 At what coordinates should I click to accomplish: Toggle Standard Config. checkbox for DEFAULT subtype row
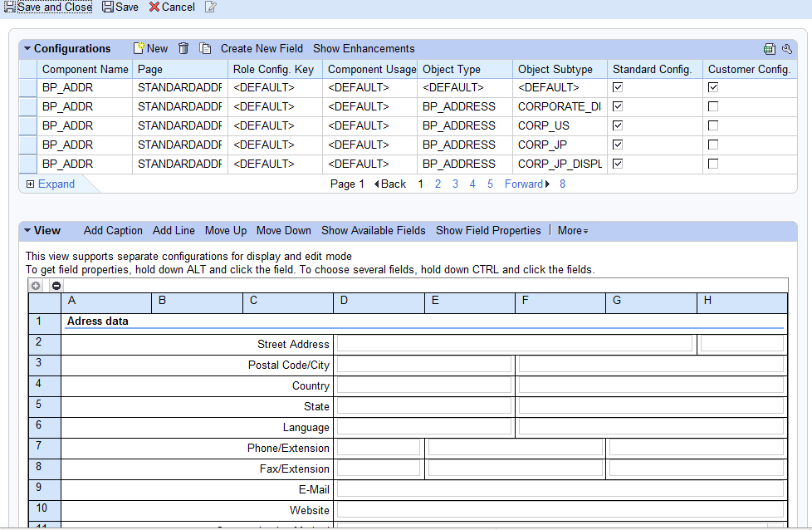(x=618, y=87)
